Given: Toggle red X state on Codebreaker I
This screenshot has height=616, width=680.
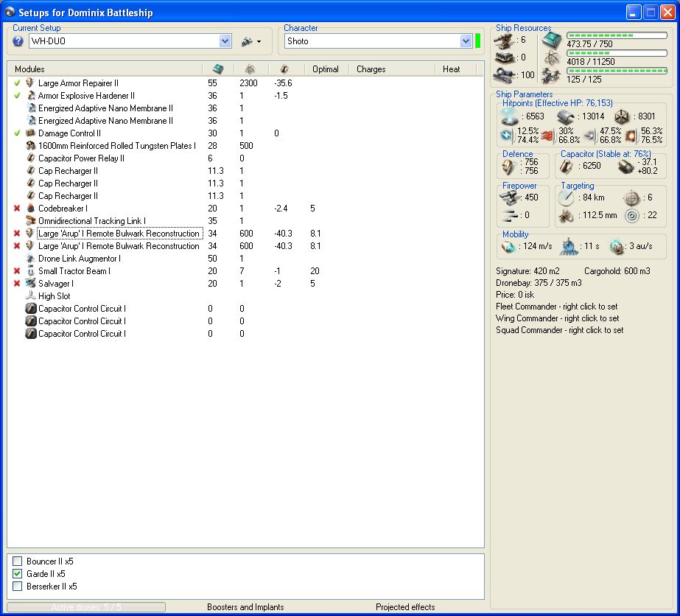Looking at the screenshot, I should coord(17,209).
